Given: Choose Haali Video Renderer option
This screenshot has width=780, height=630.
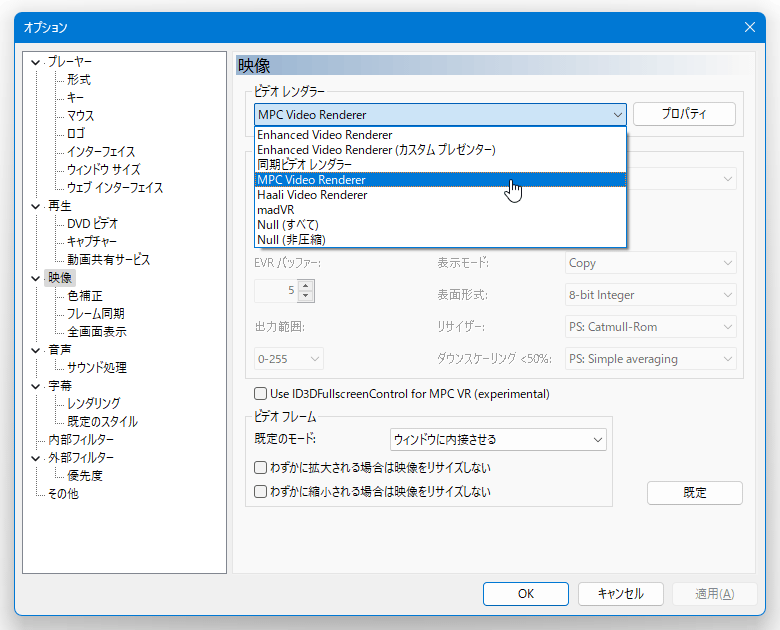Looking at the screenshot, I should pos(440,195).
